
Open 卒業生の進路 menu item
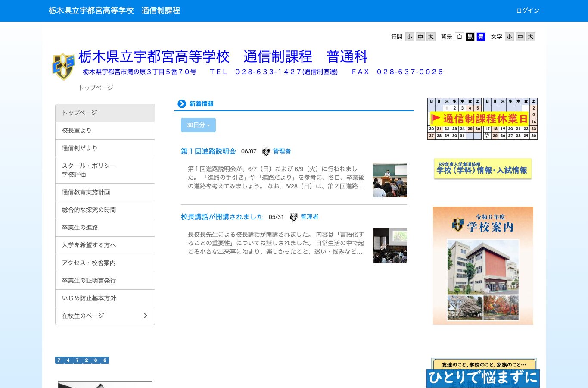click(x=105, y=228)
